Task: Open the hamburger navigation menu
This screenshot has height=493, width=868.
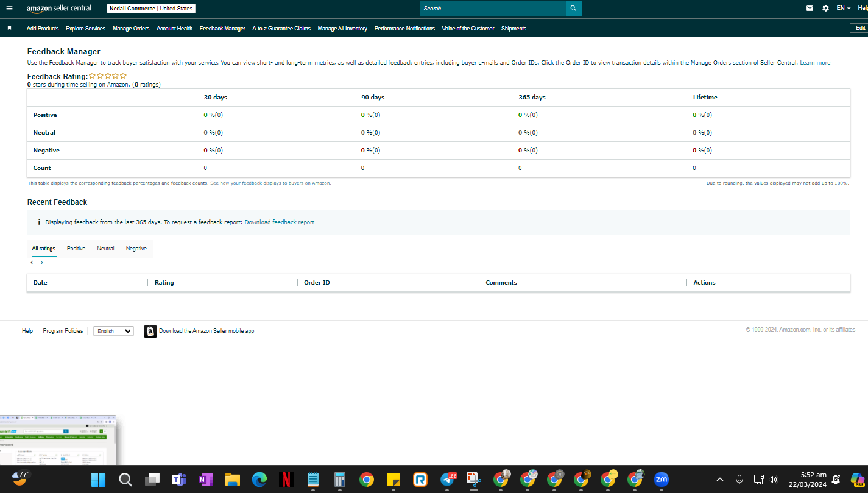Action: point(9,9)
